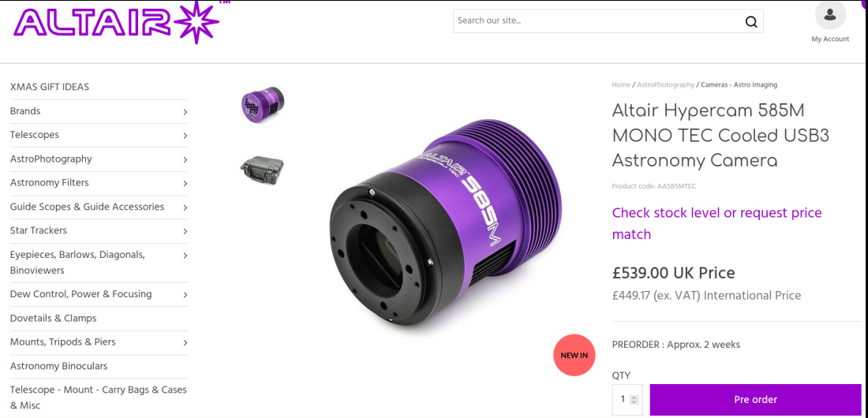Viewport: 868px width, 418px height.
Task: Select the purple camera thumbnail image
Action: (x=263, y=103)
